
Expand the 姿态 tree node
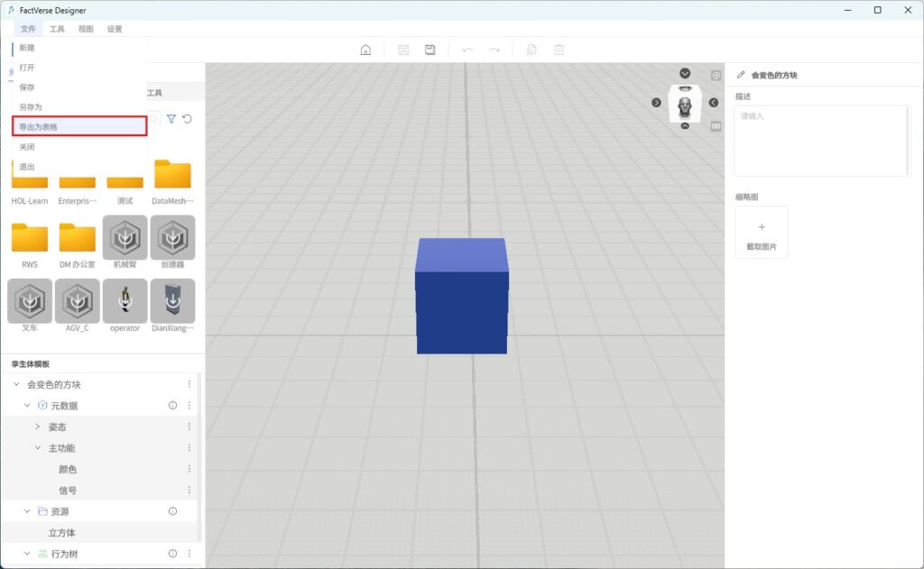(x=38, y=427)
